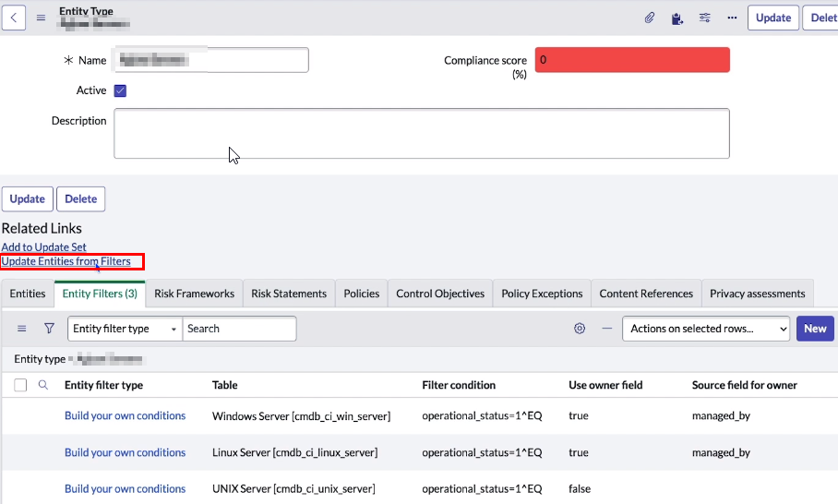Screen dimensions: 838x504
Task: Click the New button in the list
Action: click(x=815, y=329)
